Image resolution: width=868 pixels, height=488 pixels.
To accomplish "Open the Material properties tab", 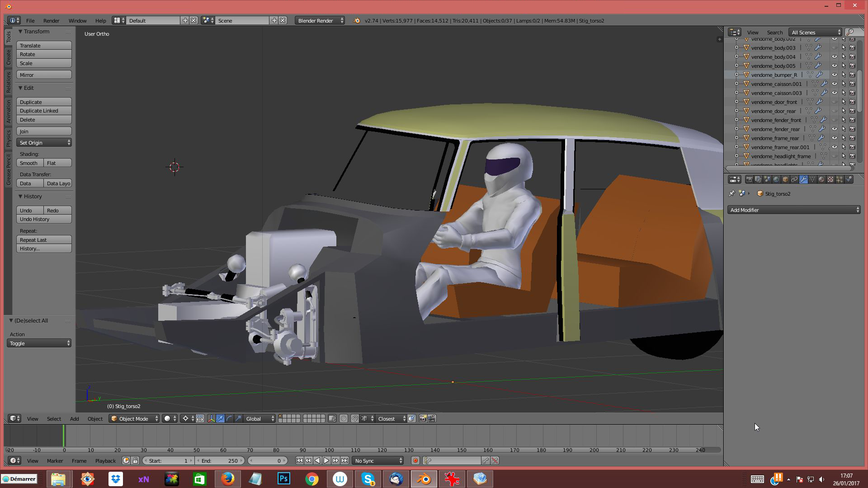I will (821, 179).
